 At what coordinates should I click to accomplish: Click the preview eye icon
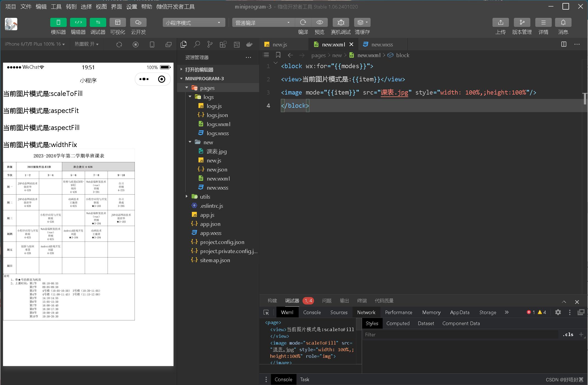tap(320, 23)
